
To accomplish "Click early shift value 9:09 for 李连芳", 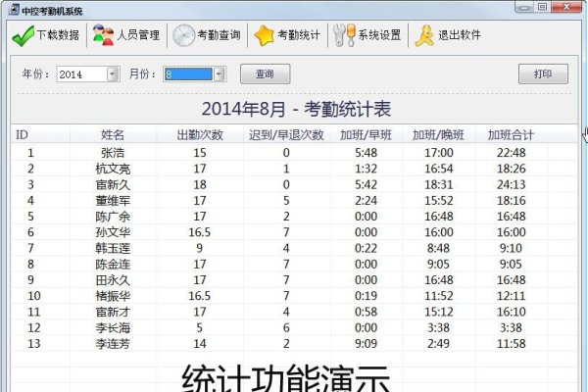I will [x=366, y=344].
